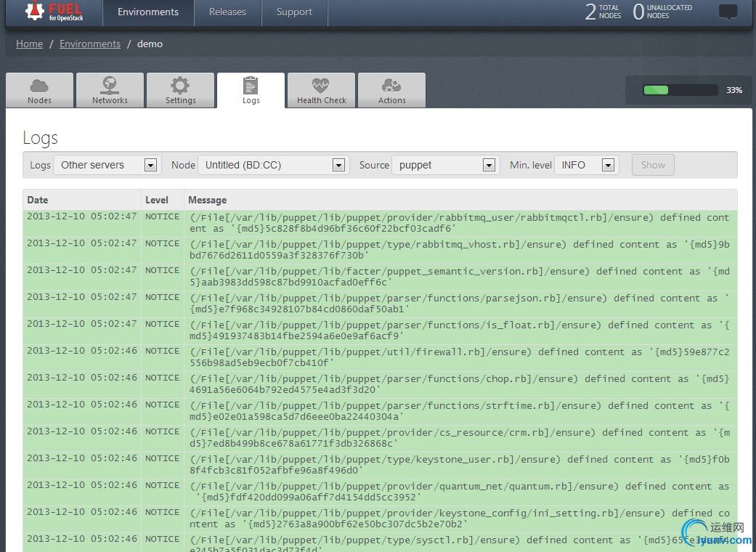Click the deployment progress bar
The width and height of the screenshot is (756, 552).
[x=680, y=90]
